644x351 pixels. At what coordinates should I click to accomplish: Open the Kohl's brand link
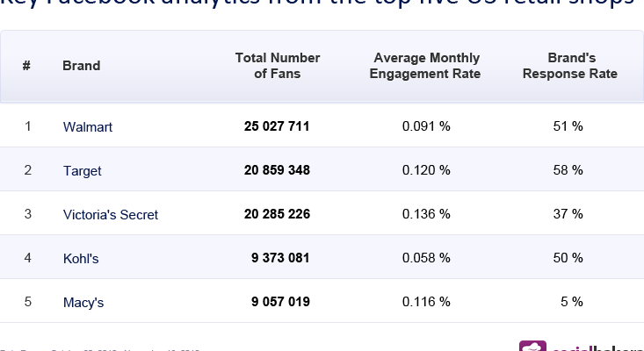pyautogui.click(x=81, y=258)
